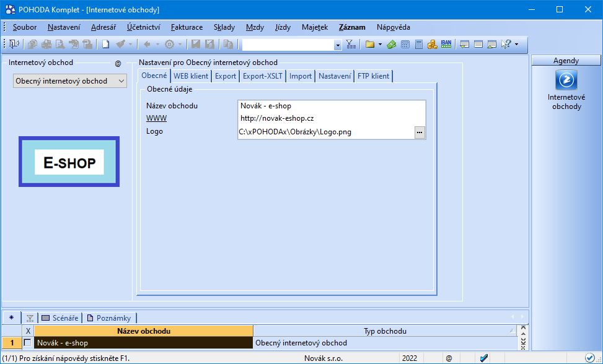Click the copy documents toolbar icon
This screenshot has width=603, height=364.
click(33, 45)
